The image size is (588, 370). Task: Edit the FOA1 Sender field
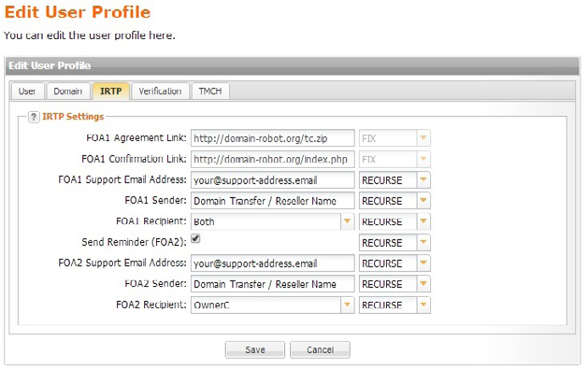(x=273, y=201)
